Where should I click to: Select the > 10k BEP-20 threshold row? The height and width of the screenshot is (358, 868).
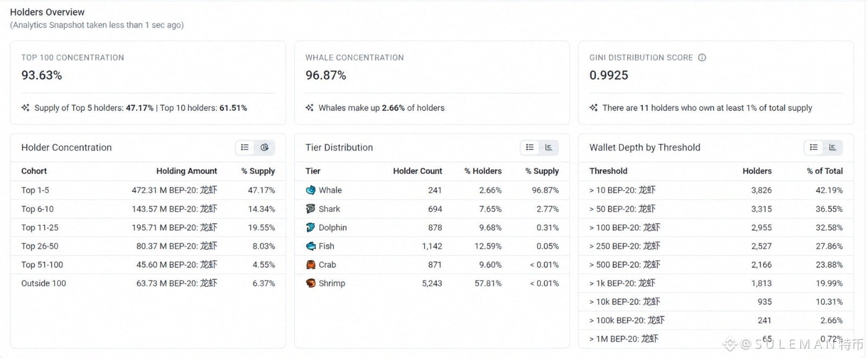[716, 302]
